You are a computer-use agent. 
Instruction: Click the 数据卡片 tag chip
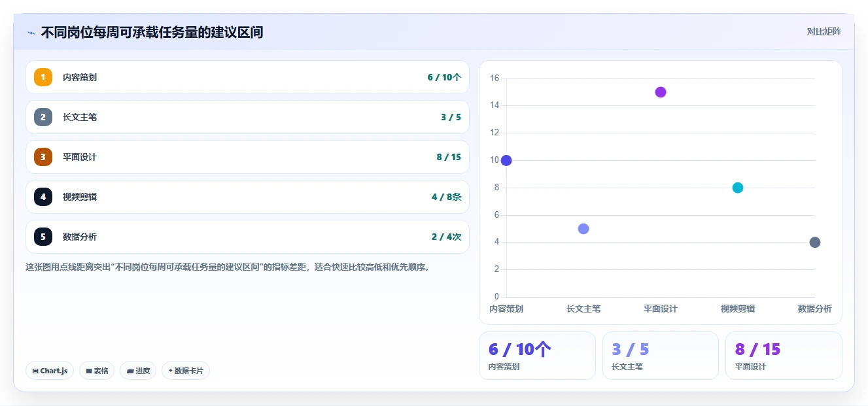pyautogui.click(x=186, y=371)
